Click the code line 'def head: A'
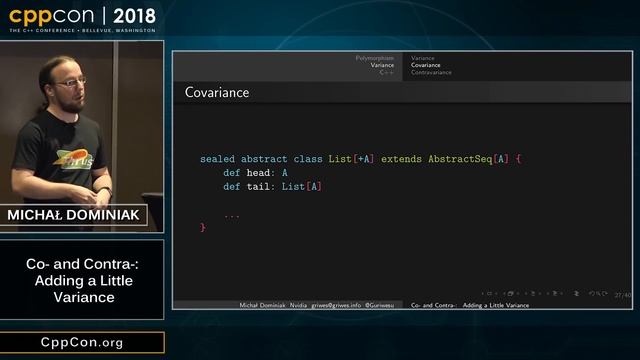The height and width of the screenshot is (360, 640). pos(255,173)
